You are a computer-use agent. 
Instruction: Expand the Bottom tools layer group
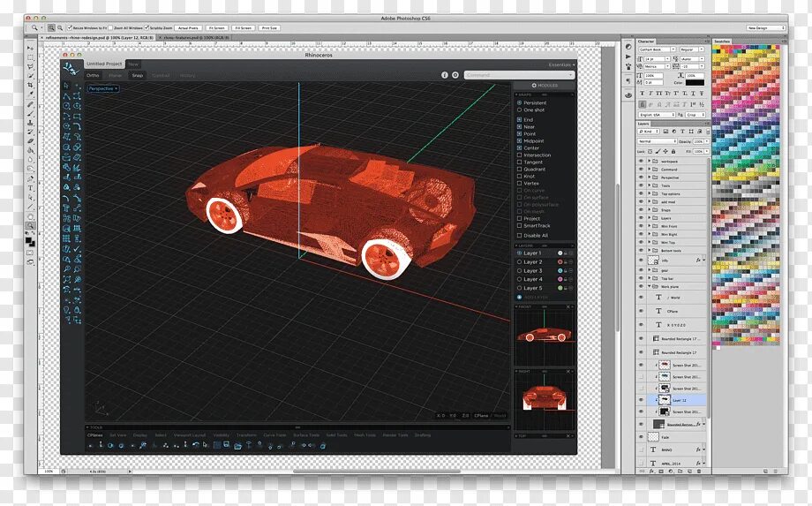pos(649,251)
